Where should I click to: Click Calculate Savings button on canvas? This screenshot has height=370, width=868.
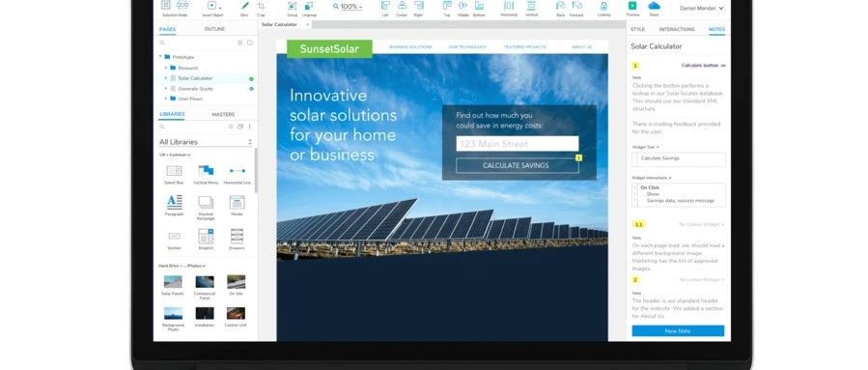(518, 165)
